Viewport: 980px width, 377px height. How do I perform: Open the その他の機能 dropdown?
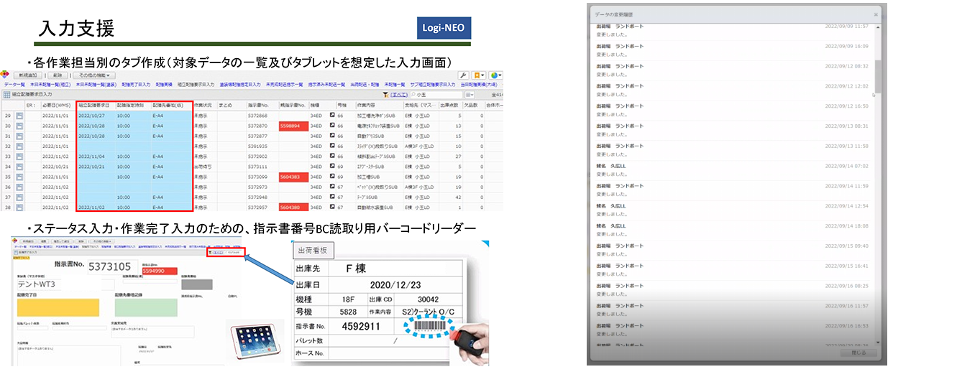94,75
